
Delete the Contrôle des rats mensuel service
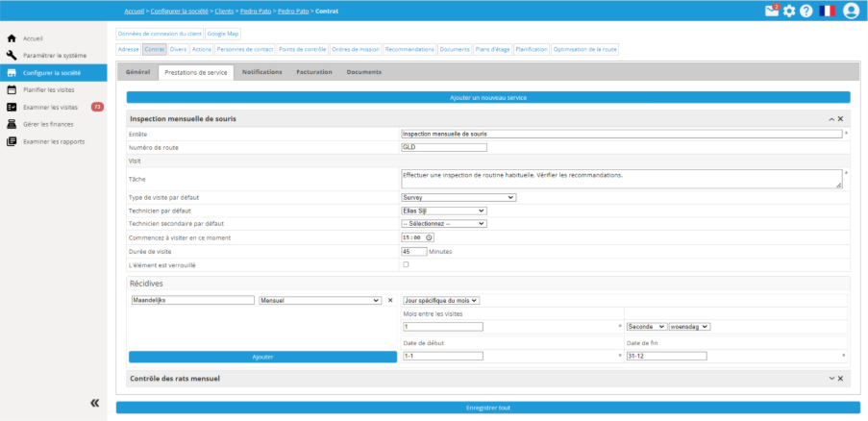[840, 379]
